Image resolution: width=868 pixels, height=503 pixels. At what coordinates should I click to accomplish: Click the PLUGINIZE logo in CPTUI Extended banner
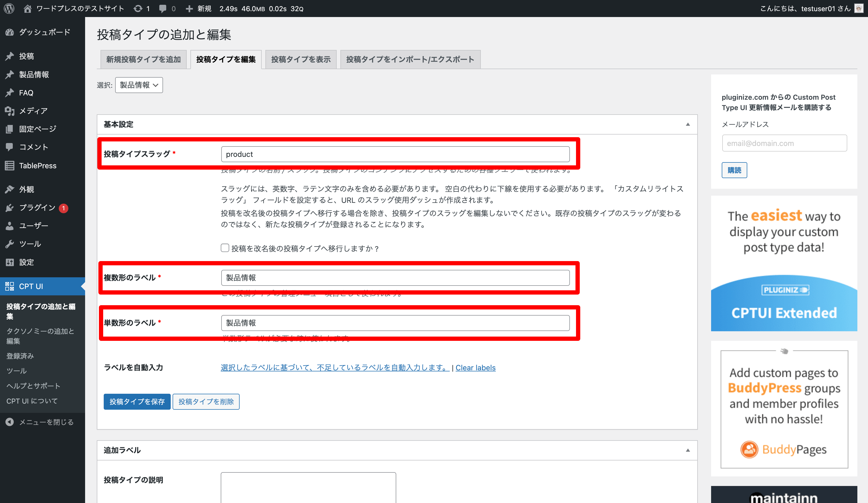point(785,290)
